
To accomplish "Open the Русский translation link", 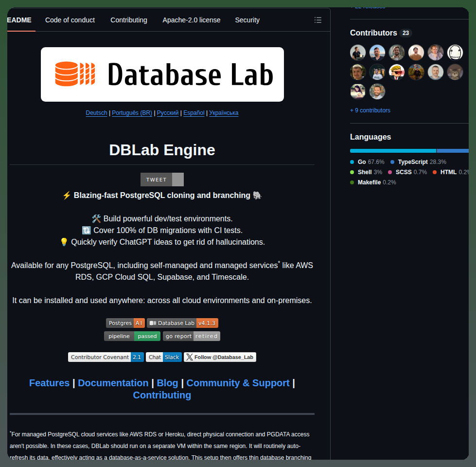I will click(x=168, y=113).
